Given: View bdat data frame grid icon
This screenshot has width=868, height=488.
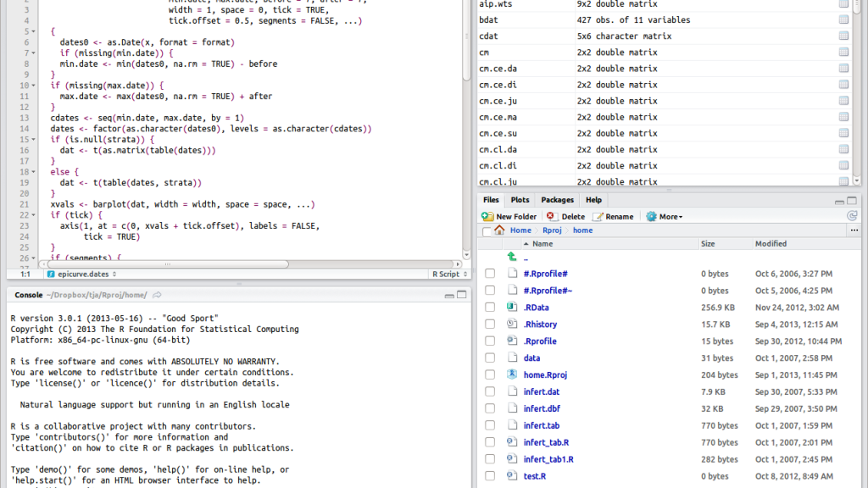Looking at the screenshot, I should [843, 20].
